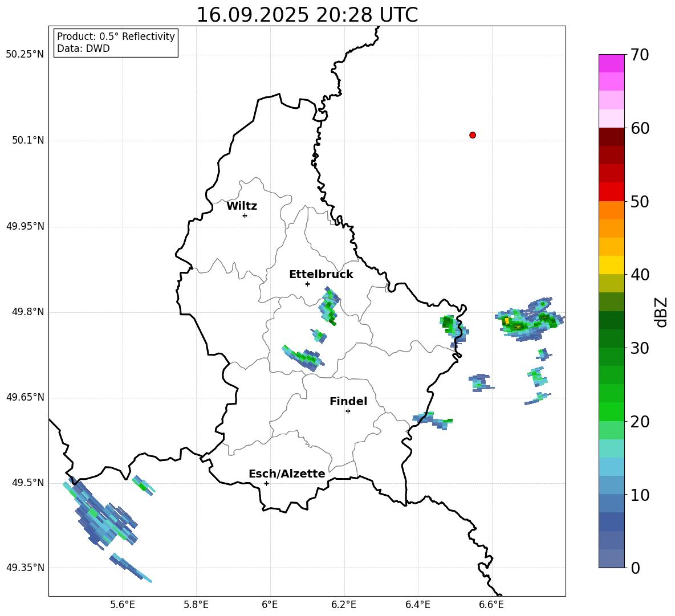Select the Wiltz city label

click(242, 206)
